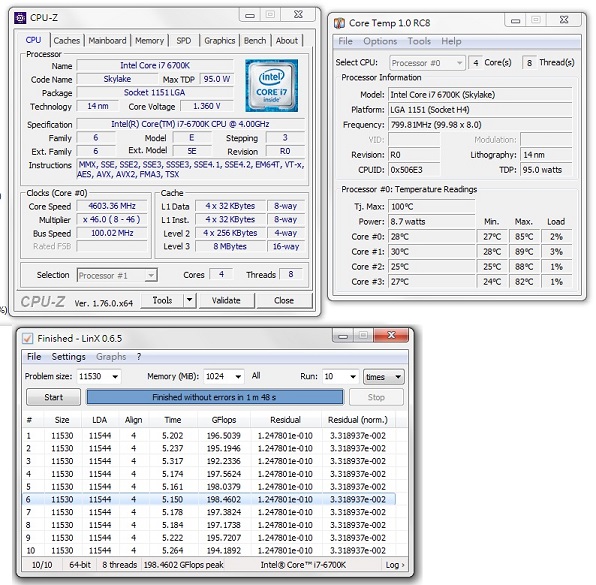Click the CPUID value 0x506E3
This screenshot has width=596, height=585.
tap(414, 170)
